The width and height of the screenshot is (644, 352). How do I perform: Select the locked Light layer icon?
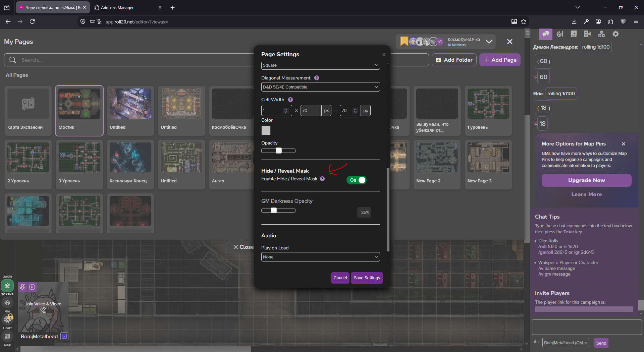point(7,319)
